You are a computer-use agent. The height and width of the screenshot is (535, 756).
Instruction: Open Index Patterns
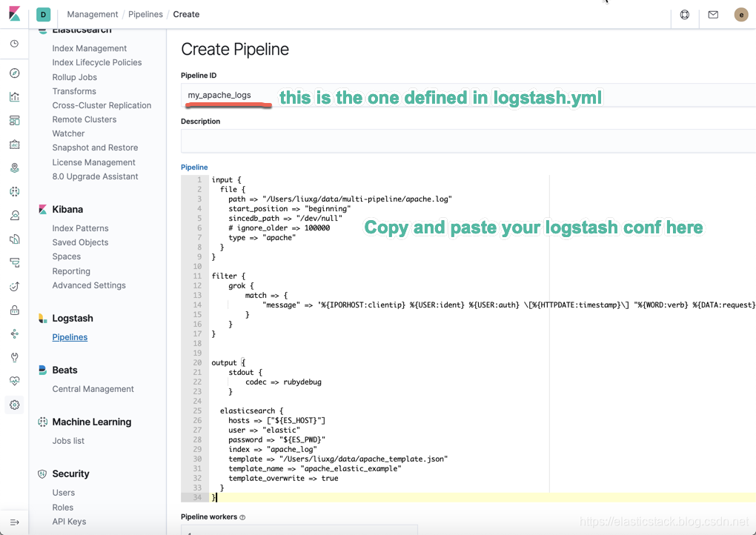pyautogui.click(x=81, y=228)
